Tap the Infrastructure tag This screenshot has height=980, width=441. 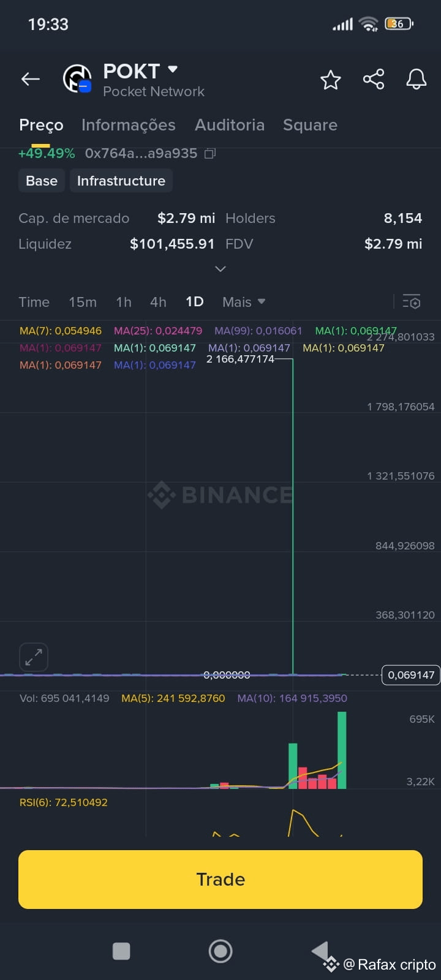tap(121, 181)
